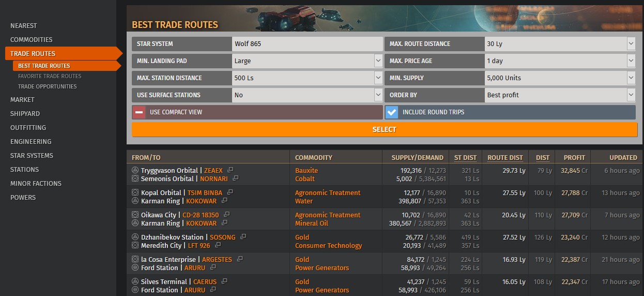
Task: Click the copy icon next to ZEAEX
Action: point(231,170)
